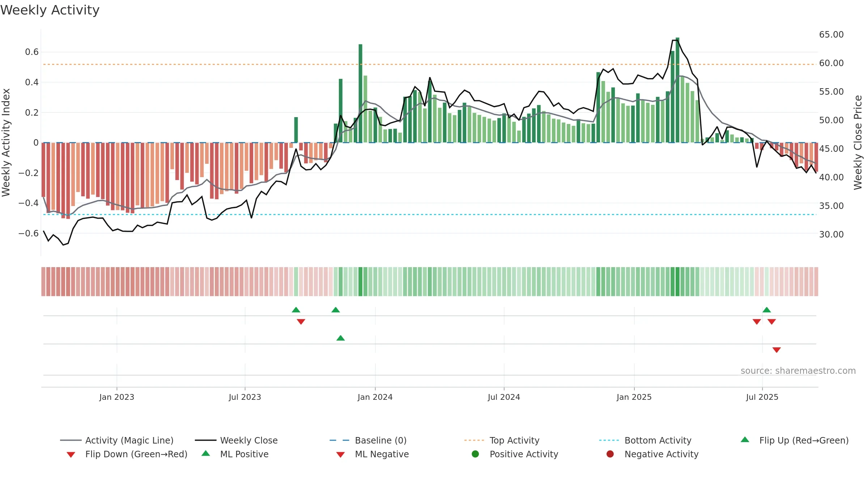Toggle Flip Up (Red→Green) legend entry
868x488 pixels.
(x=795, y=440)
